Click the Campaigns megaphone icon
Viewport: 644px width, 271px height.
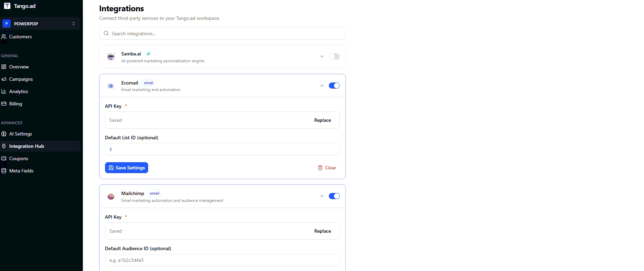tap(4, 79)
